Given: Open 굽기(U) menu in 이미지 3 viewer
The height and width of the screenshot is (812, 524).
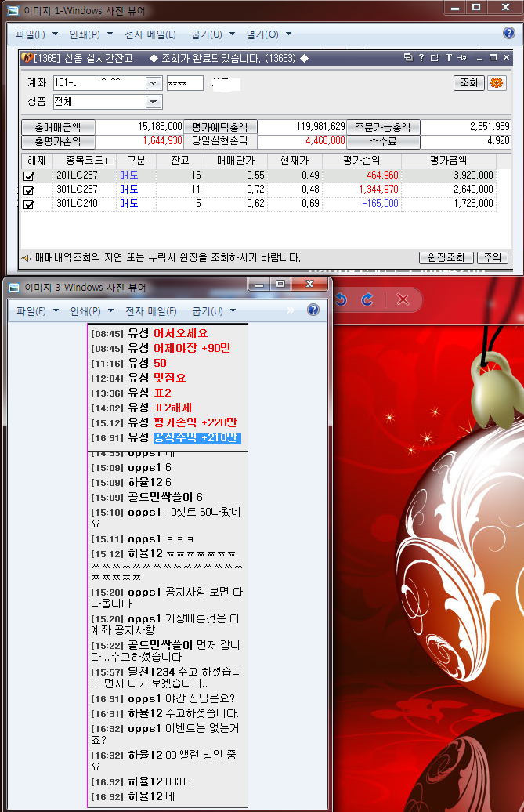Looking at the screenshot, I should click(x=214, y=310).
